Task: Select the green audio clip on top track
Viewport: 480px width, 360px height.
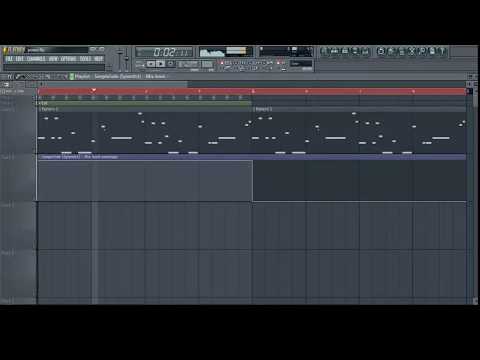Action: pyautogui.click(x=144, y=103)
